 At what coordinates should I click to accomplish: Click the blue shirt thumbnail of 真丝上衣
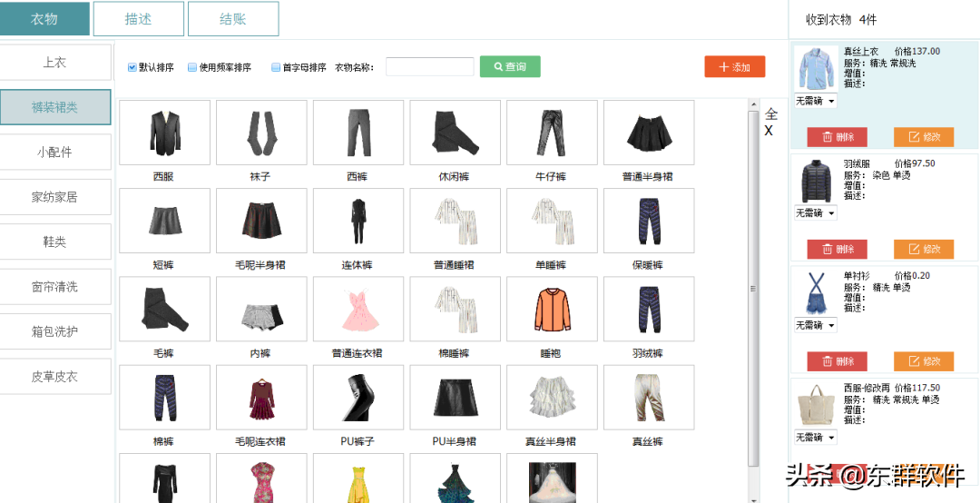(816, 69)
